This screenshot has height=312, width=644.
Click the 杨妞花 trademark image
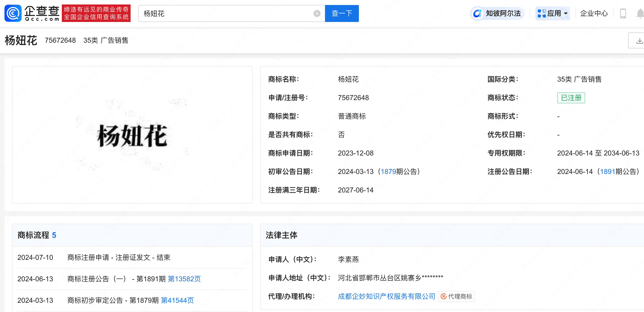click(132, 135)
